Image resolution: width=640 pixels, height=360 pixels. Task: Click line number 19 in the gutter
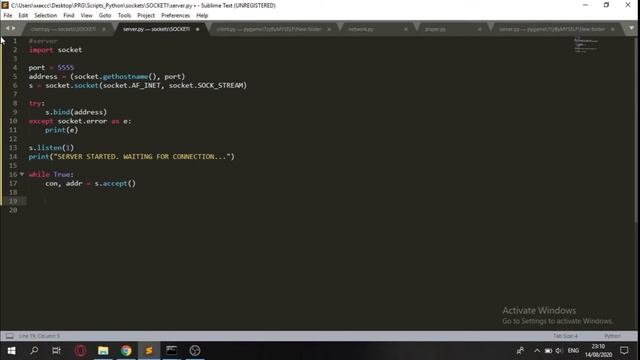(13, 201)
